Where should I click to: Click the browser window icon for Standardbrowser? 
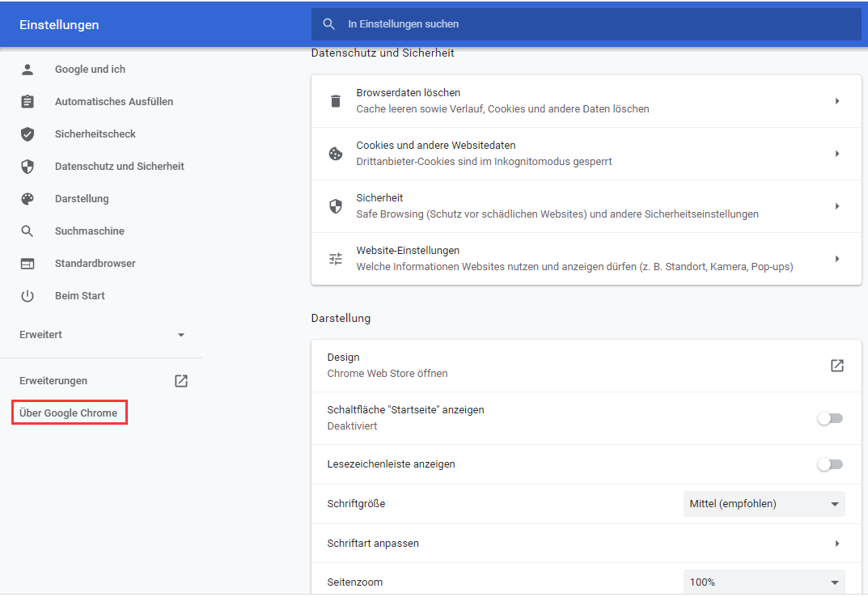click(x=28, y=264)
